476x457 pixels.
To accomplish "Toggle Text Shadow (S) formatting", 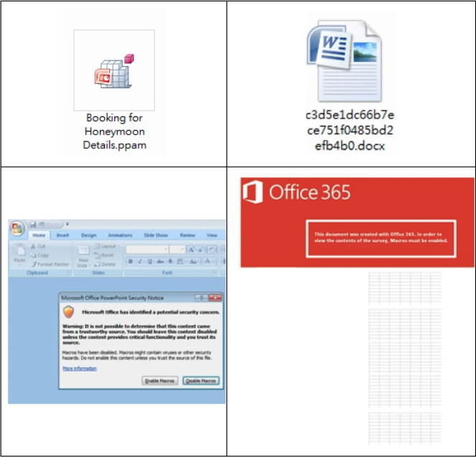I will [170, 262].
